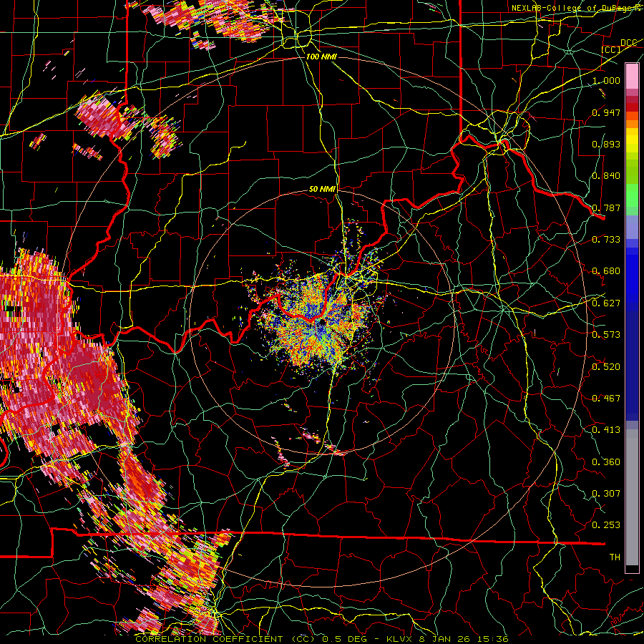The width and height of the screenshot is (644, 644).
Task: Select the 0.627 scale value
Action: [606, 303]
